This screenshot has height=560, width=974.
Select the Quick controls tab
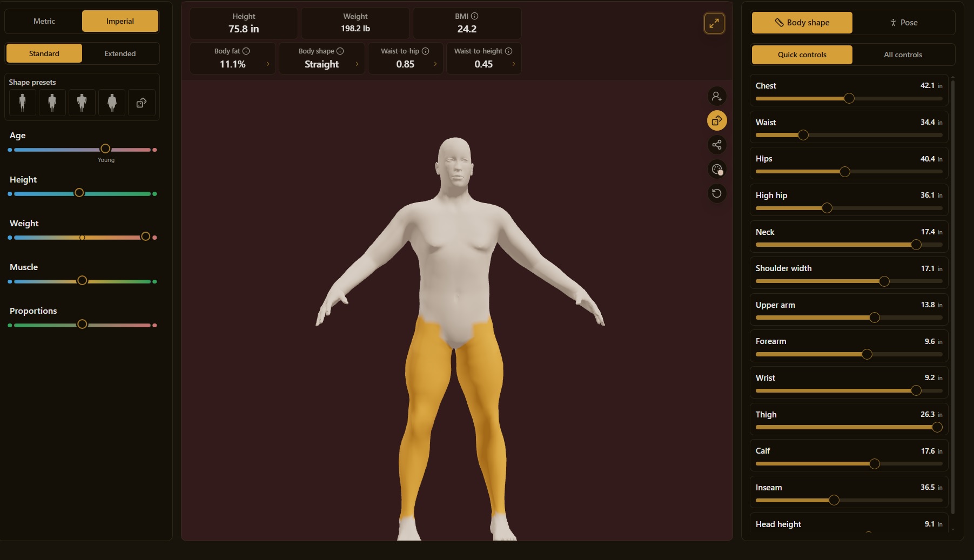pyautogui.click(x=802, y=55)
